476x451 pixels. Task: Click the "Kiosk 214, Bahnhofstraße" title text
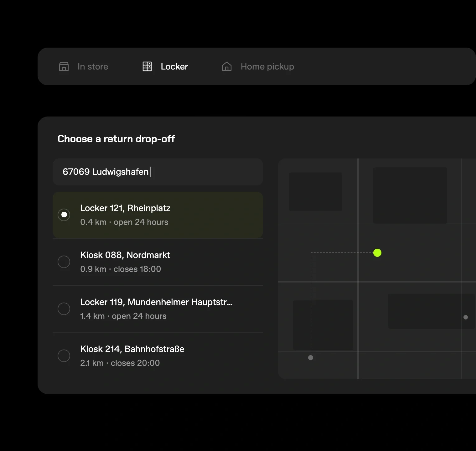(x=132, y=349)
